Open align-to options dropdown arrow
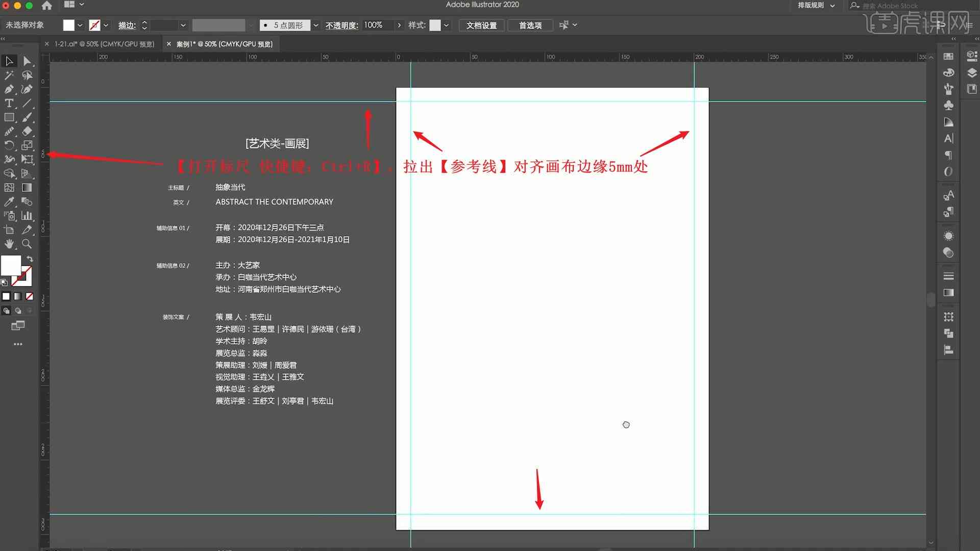This screenshot has height=551, width=980. 575,25
